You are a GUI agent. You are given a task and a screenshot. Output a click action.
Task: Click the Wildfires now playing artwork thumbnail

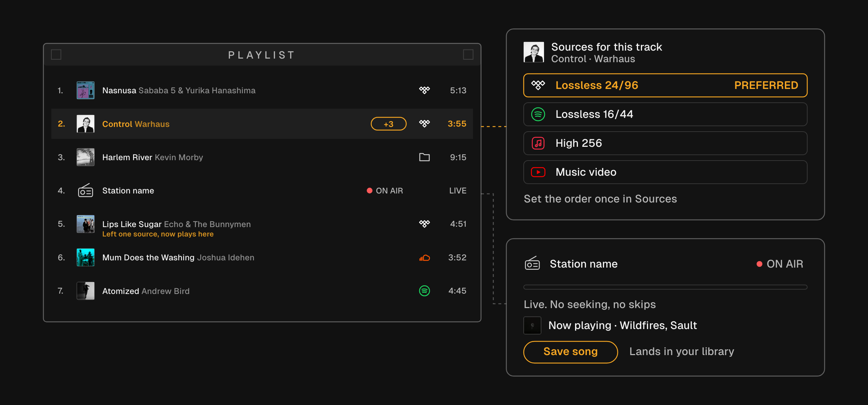[x=532, y=325]
